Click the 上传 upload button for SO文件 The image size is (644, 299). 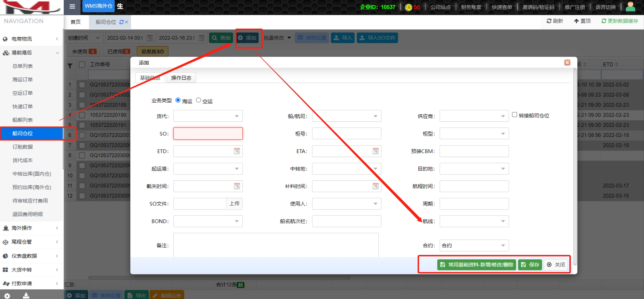point(234,204)
